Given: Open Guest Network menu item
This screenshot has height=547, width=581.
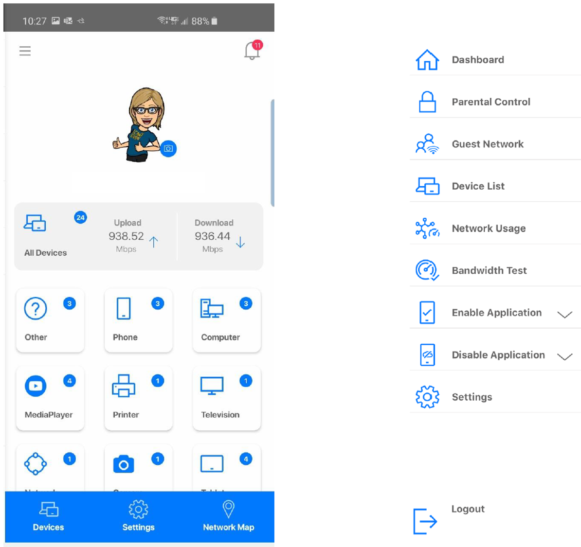Looking at the screenshot, I should 495,144.
